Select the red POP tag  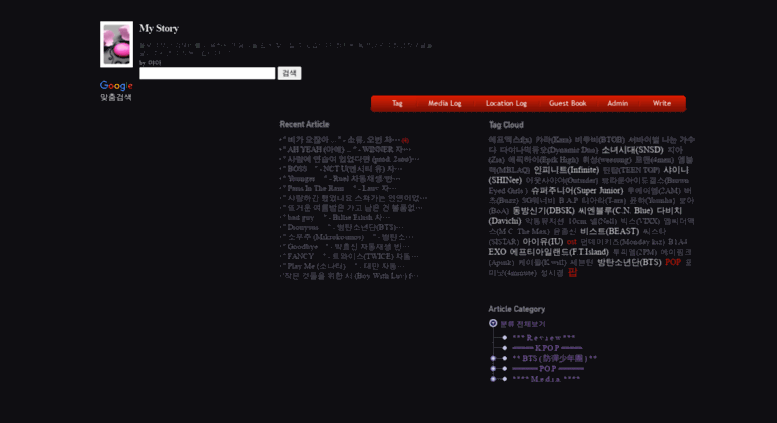coord(673,262)
